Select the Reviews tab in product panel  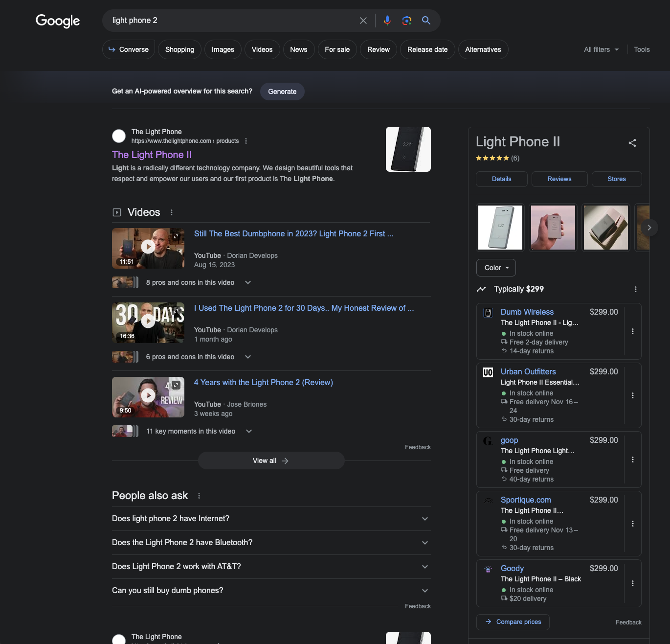(559, 179)
